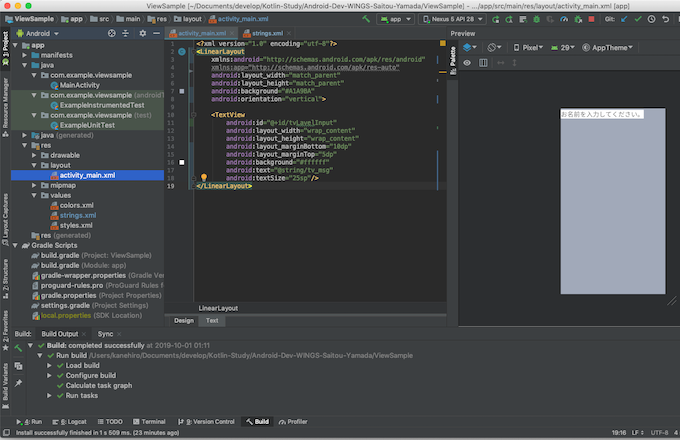Open the design surface layers dropdown
Image resolution: width=680 pixels, height=440 pixels.
[x=470, y=47]
